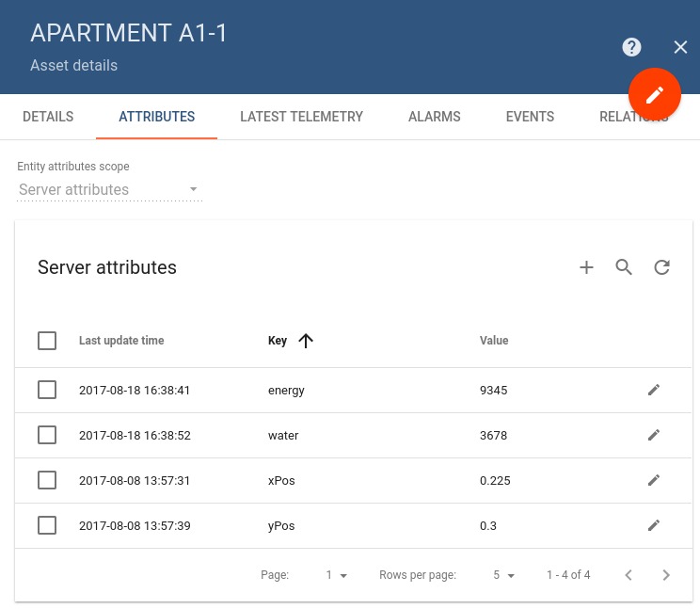
Task: Sort by Last update time column
Action: tap(121, 341)
